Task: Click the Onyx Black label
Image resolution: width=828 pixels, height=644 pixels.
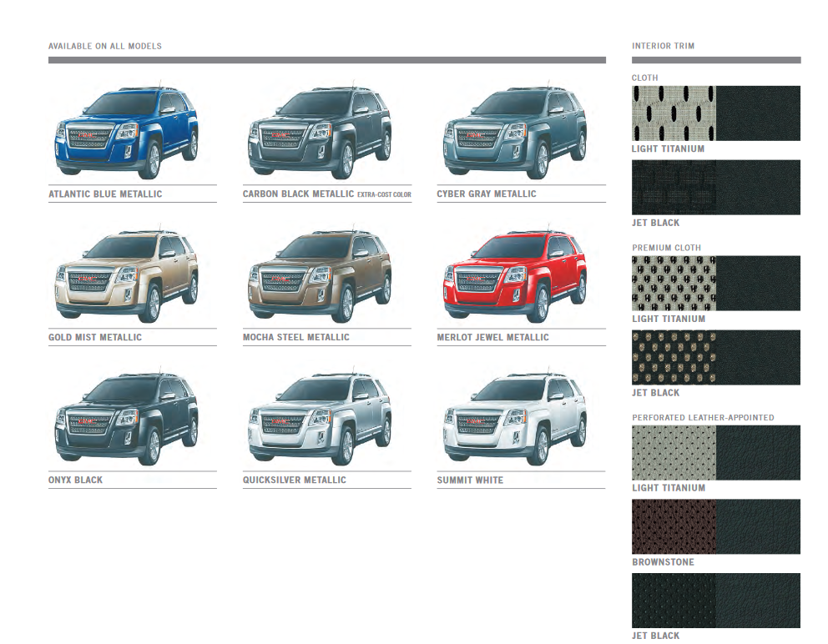Action: pyautogui.click(x=75, y=480)
